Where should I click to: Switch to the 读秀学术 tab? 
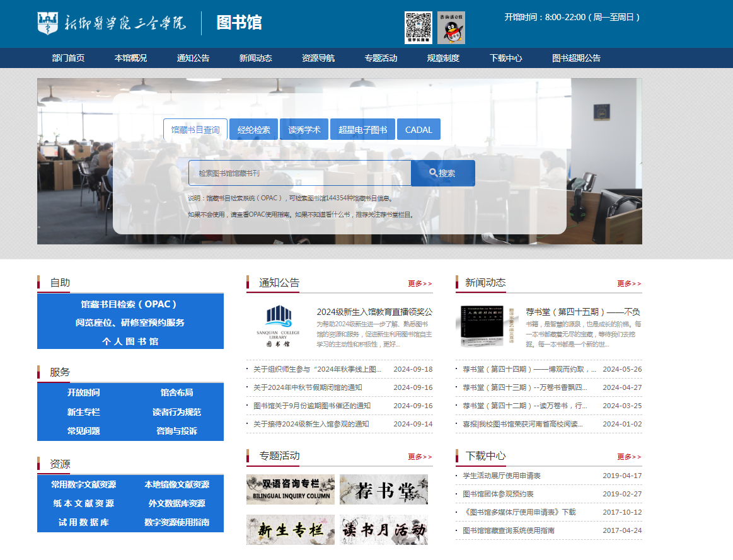click(304, 130)
